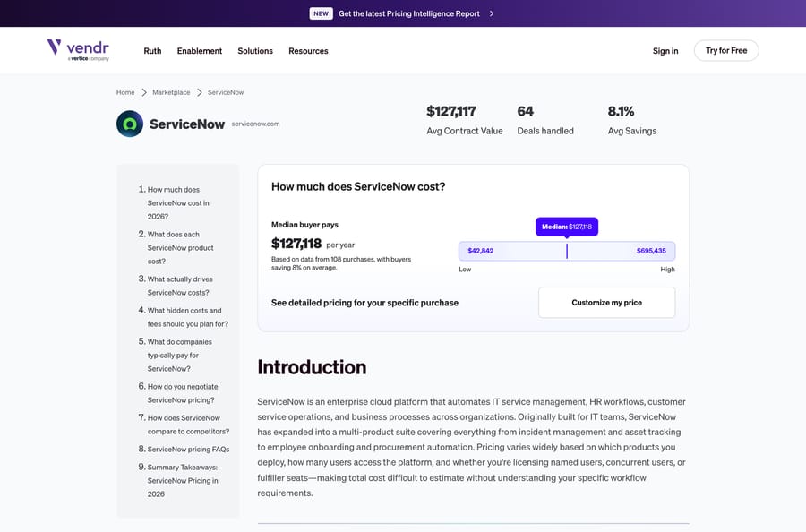This screenshot has width=806, height=532.
Task: Click the NEW badge in the banner
Action: (x=321, y=13)
